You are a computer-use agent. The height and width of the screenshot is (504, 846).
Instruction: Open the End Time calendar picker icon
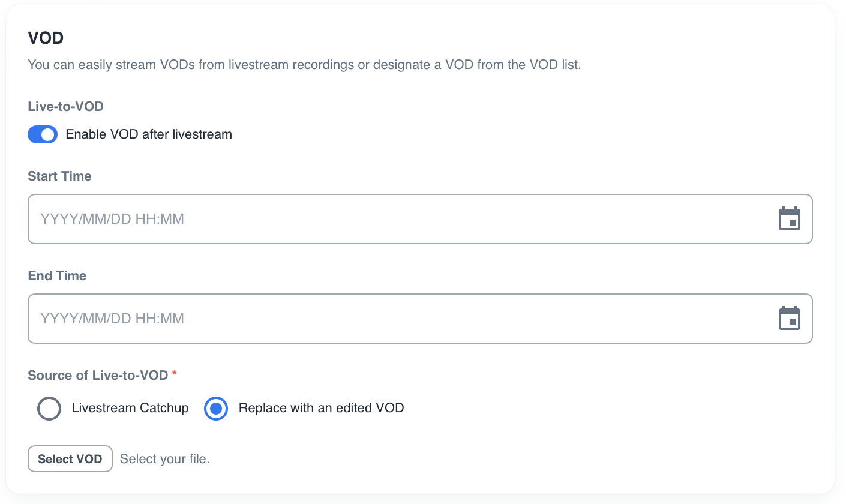coord(790,319)
